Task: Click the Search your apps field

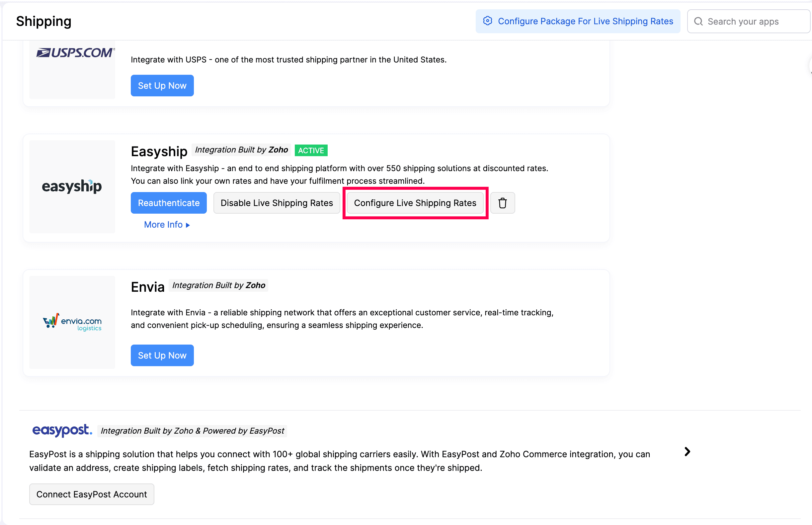Action: (x=748, y=21)
